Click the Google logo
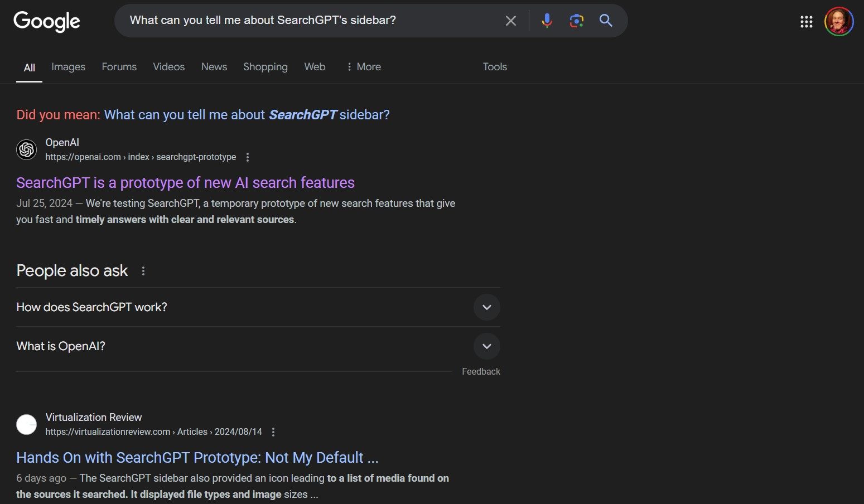 point(47,21)
